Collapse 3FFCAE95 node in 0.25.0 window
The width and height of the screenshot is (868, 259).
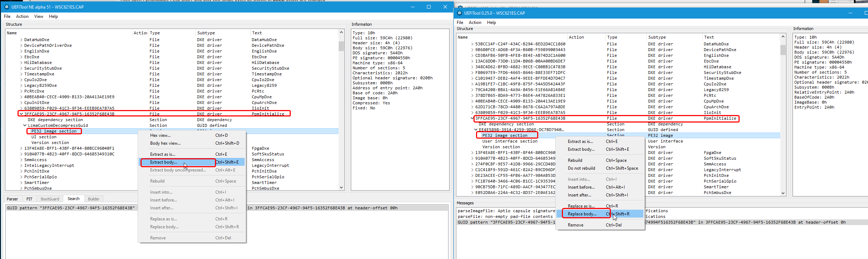click(x=472, y=118)
